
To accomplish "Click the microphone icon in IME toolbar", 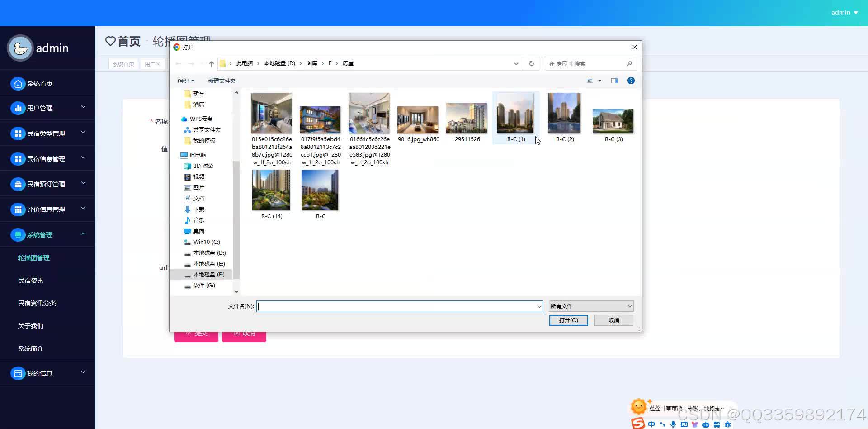I will pyautogui.click(x=673, y=424).
